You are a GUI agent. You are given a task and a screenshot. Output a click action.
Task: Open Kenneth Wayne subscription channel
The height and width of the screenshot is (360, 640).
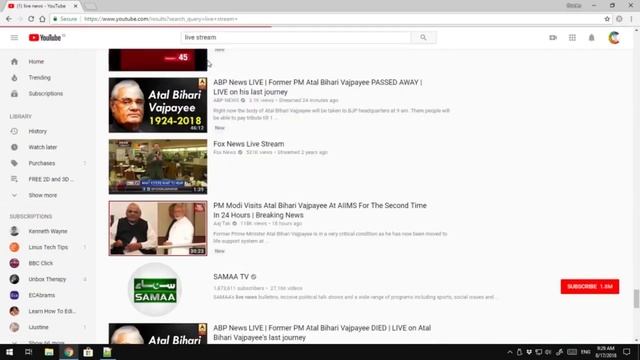pos(48,231)
